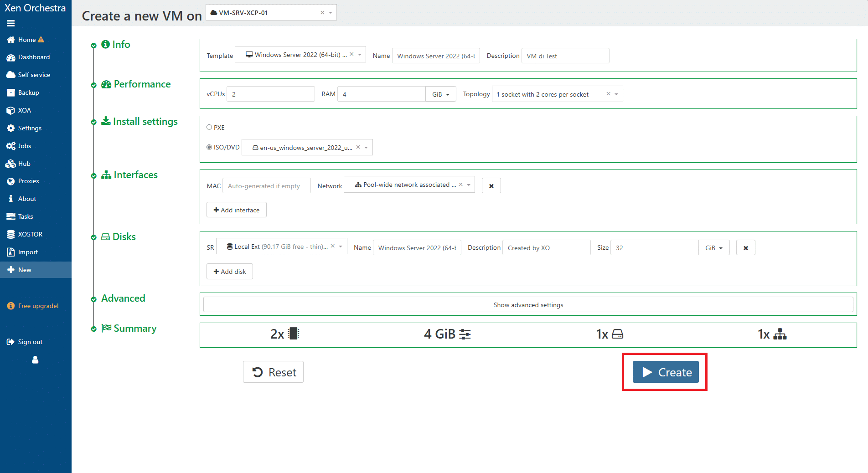This screenshot has height=473, width=868.
Task: Open XOA in the sidebar
Action: click(36, 110)
